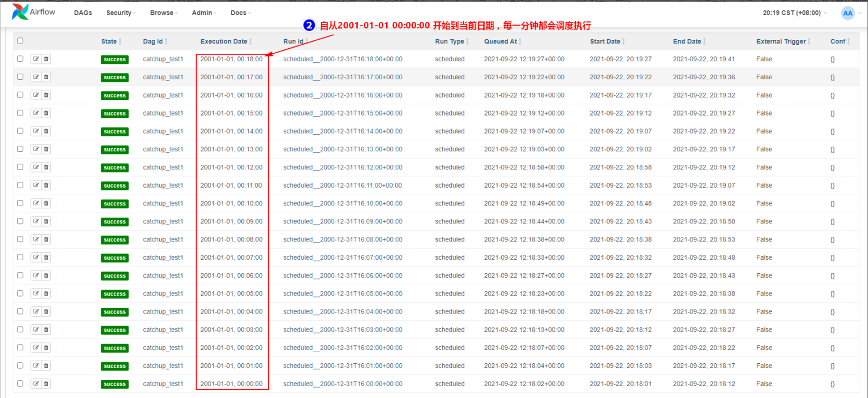
Task: Toggle the select-all checkbox in table header
Action: pos(20,41)
